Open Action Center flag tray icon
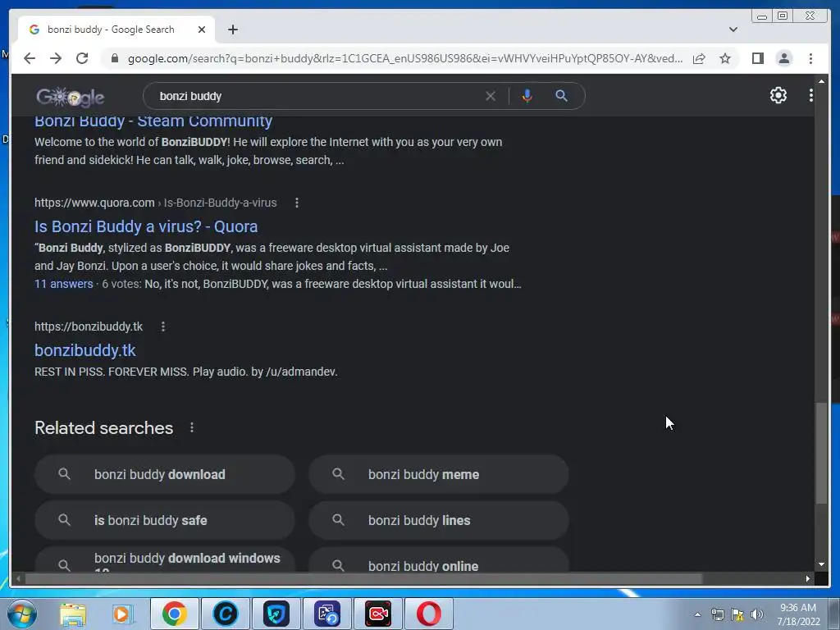This screenshot has height=630, width=840. click(x=737, y=614)
